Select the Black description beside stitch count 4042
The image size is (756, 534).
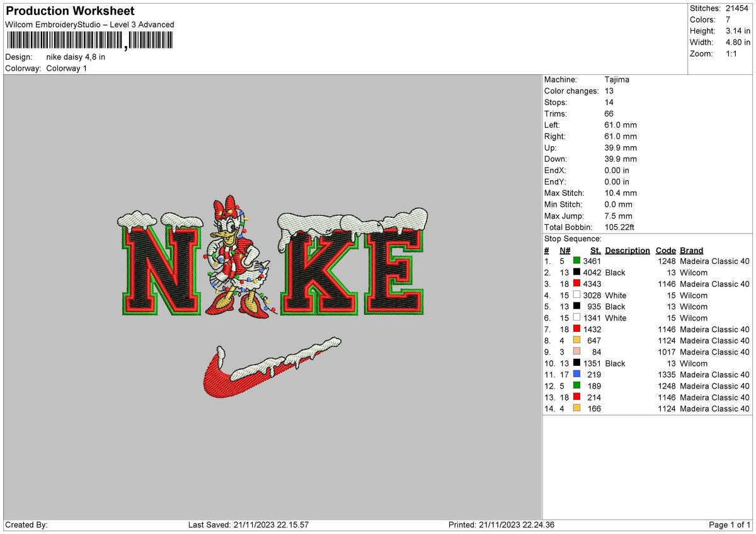coord(616,272)
